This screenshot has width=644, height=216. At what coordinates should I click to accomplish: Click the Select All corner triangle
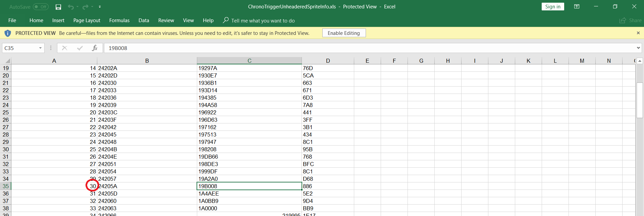[7, 61]
